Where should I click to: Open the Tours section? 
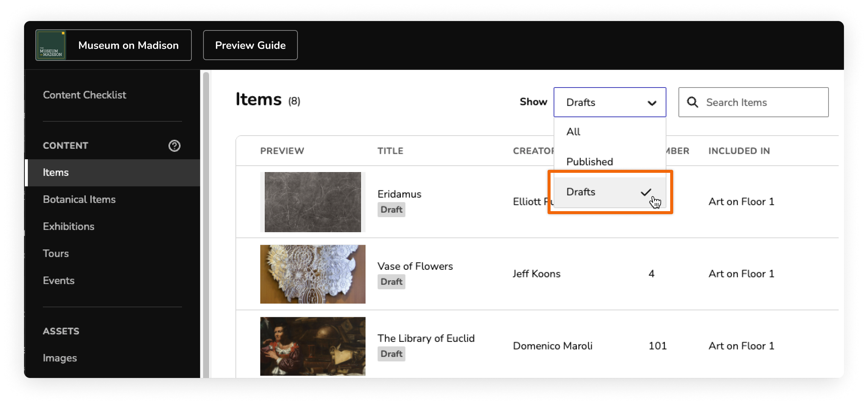pos(56,254)
